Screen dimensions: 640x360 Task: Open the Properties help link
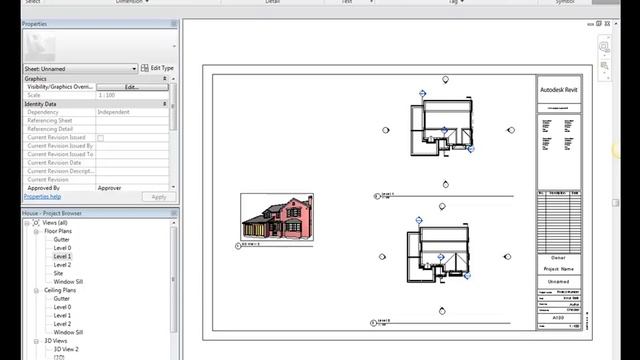(x=42, y=197)
